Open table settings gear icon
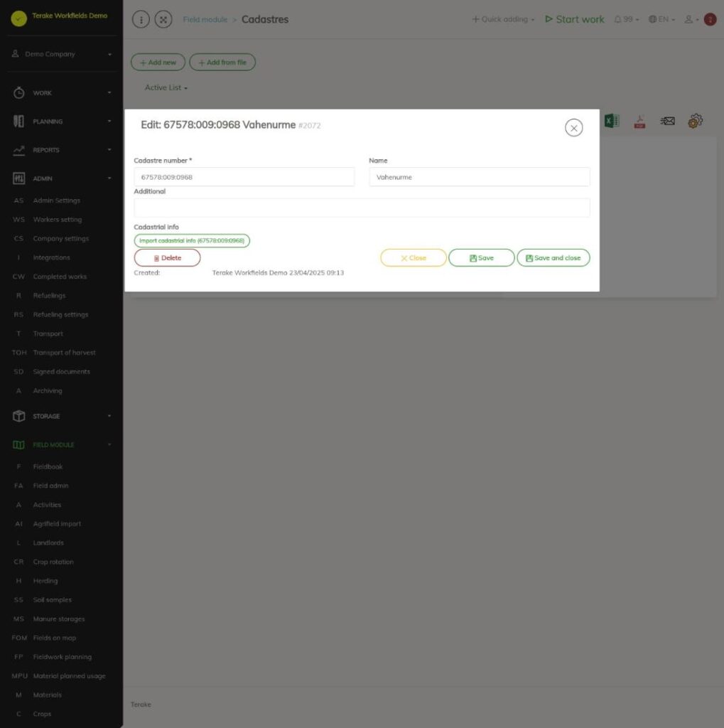Screen dimensions: 724x728 pos(696,121)
